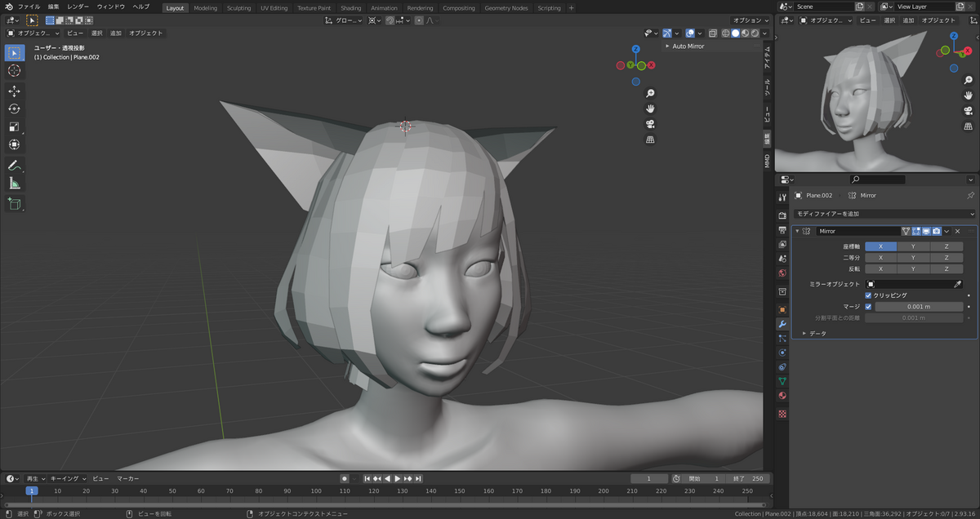Toggle Mirror modifier on-cage (triangle) display
Viewport: 980px width, 519px height.
(x=906, y=231)
